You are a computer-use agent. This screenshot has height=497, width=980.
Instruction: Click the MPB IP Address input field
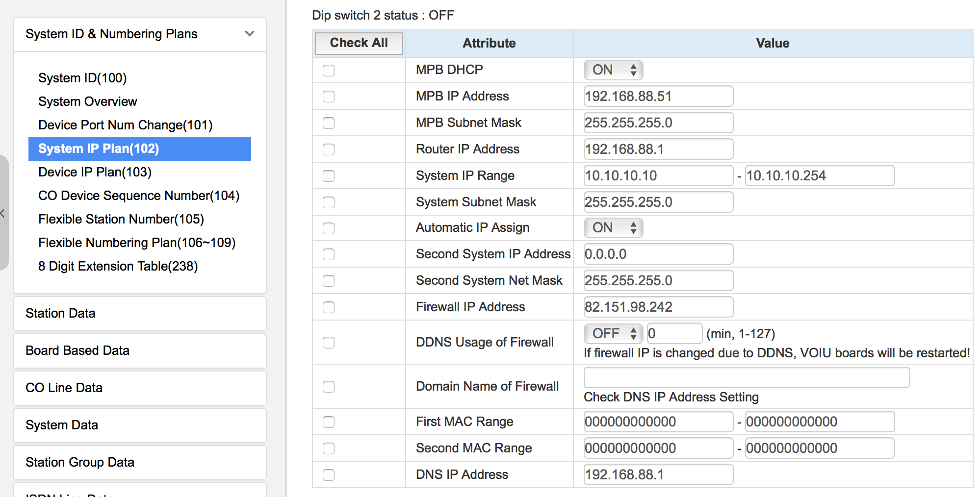pos(658,97)
